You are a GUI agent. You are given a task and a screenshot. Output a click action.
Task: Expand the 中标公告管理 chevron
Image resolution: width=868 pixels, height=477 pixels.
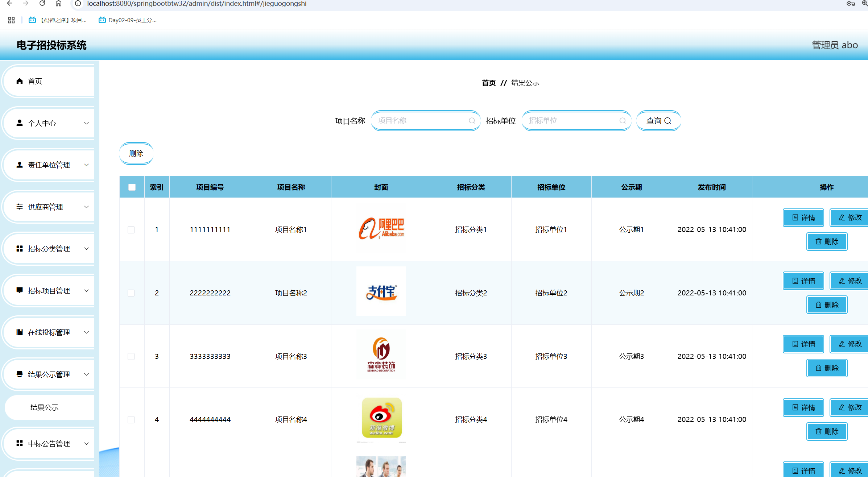(86, 444)
